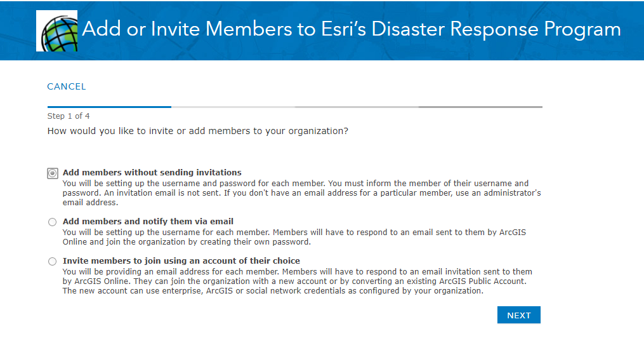Click the CANCEL link

tap(67, 86)
